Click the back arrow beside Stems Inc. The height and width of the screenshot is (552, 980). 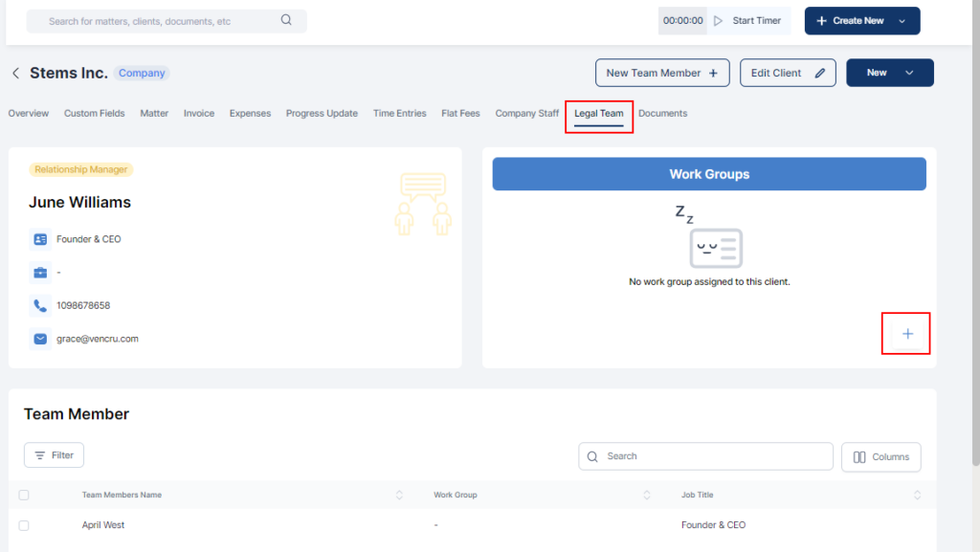[15, 74]
